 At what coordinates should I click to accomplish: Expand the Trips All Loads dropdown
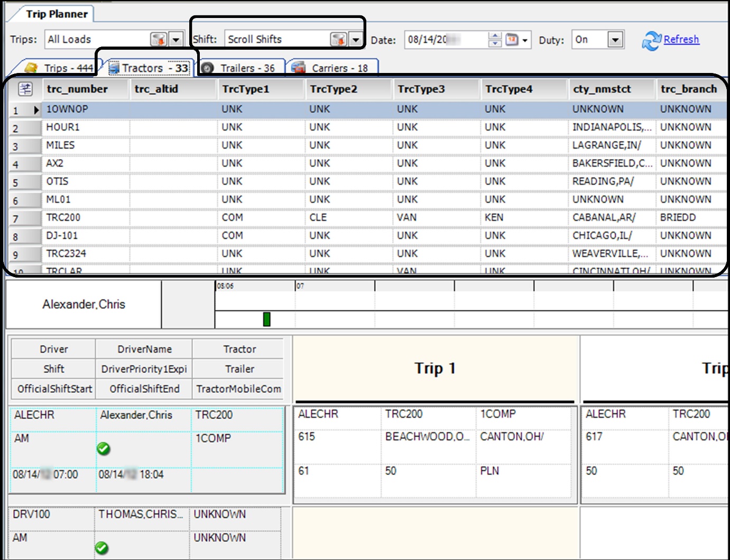(177, 40)
